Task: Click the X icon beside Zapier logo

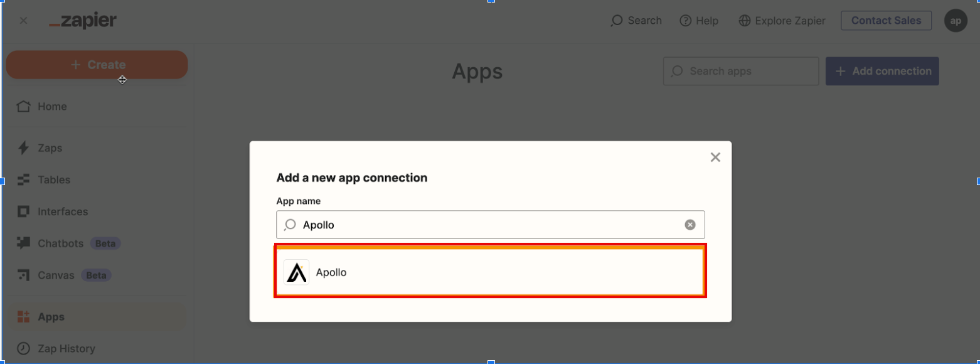Action: point(24,21)
